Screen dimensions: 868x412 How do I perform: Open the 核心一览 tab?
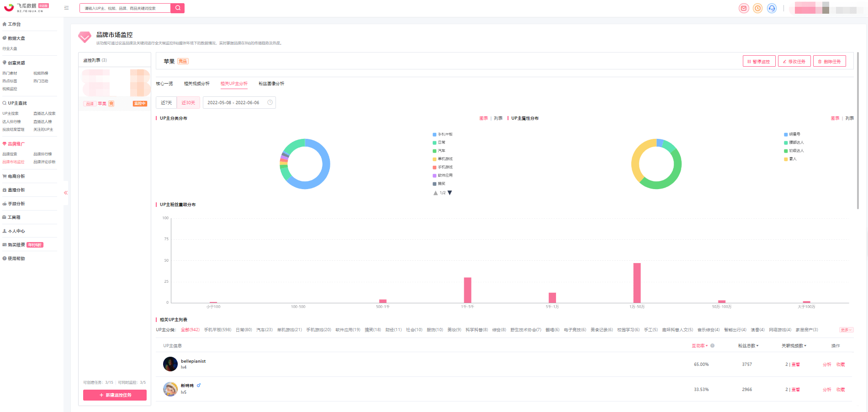[164, 84]
